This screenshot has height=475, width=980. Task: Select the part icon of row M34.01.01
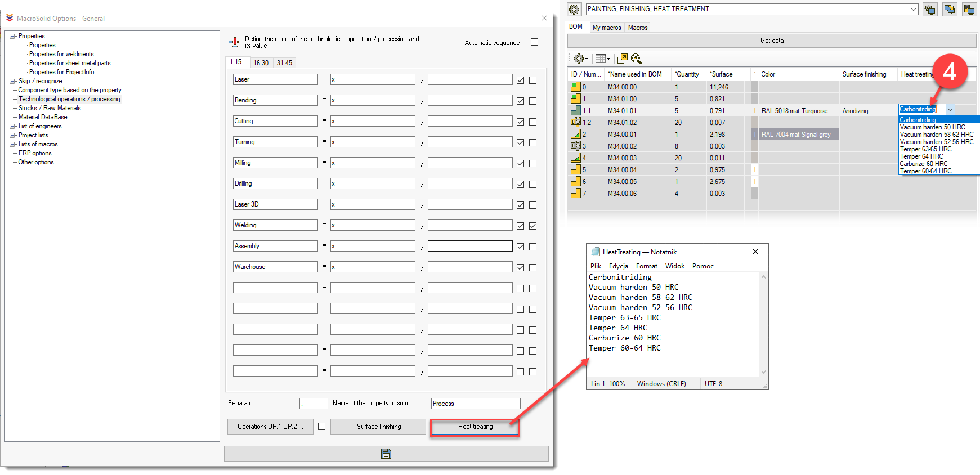coord(575,110)
